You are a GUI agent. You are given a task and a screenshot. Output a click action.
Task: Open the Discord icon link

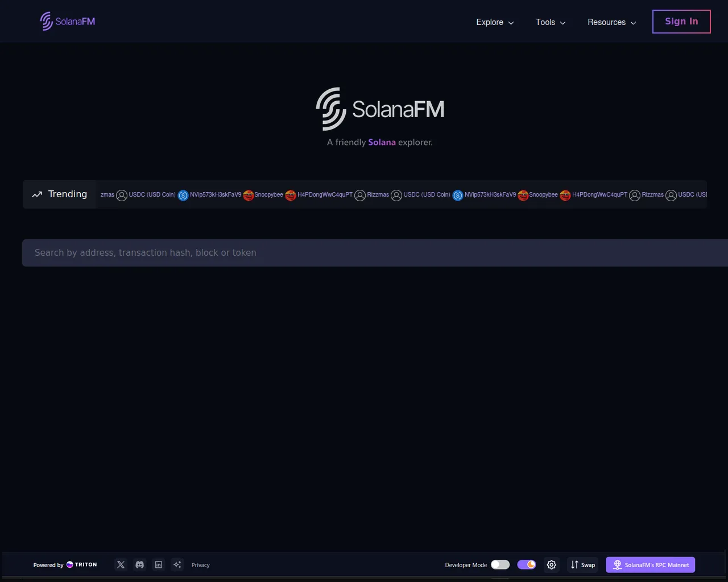[140, 565]
